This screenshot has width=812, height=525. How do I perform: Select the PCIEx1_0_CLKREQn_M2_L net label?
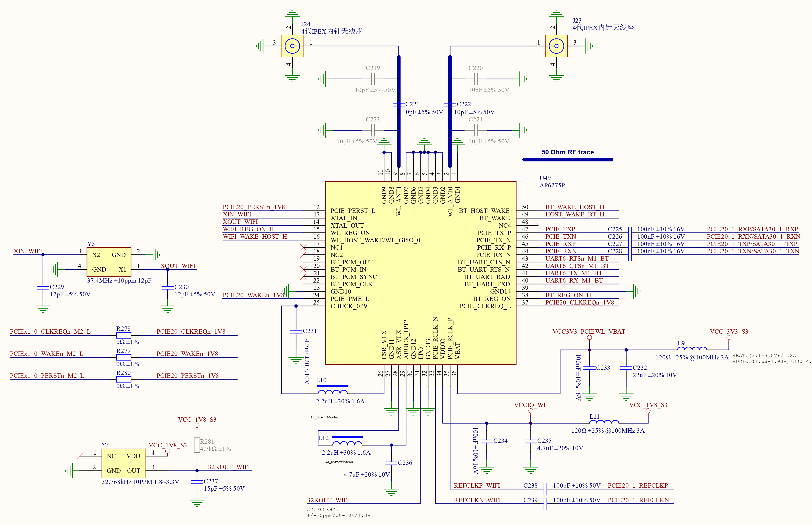click(50, 332)
